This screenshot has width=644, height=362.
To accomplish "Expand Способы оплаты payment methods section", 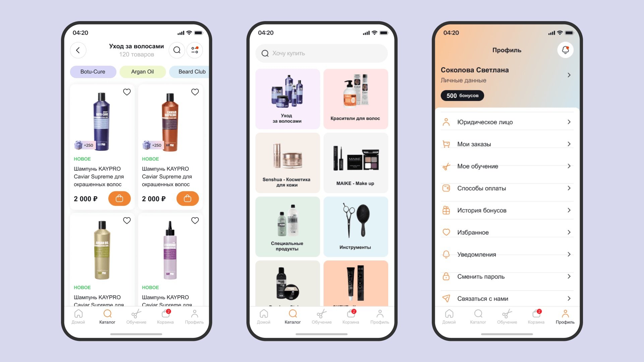I will pyautogui.click(x=507, y=188).
